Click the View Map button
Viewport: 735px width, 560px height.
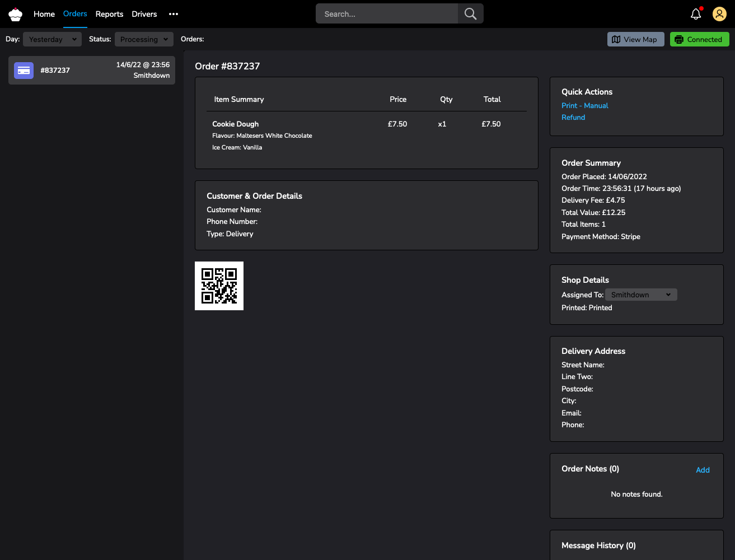636,39
